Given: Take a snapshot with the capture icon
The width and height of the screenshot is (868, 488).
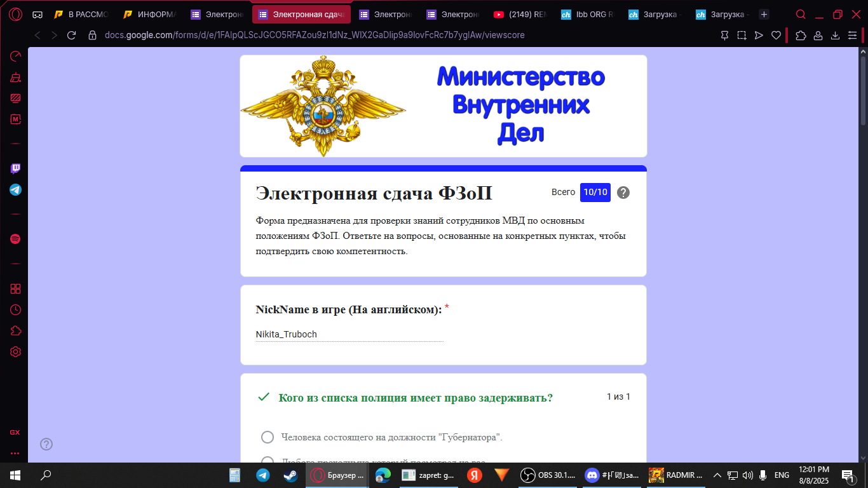Looking at the screenshot, I should point(742,36).
